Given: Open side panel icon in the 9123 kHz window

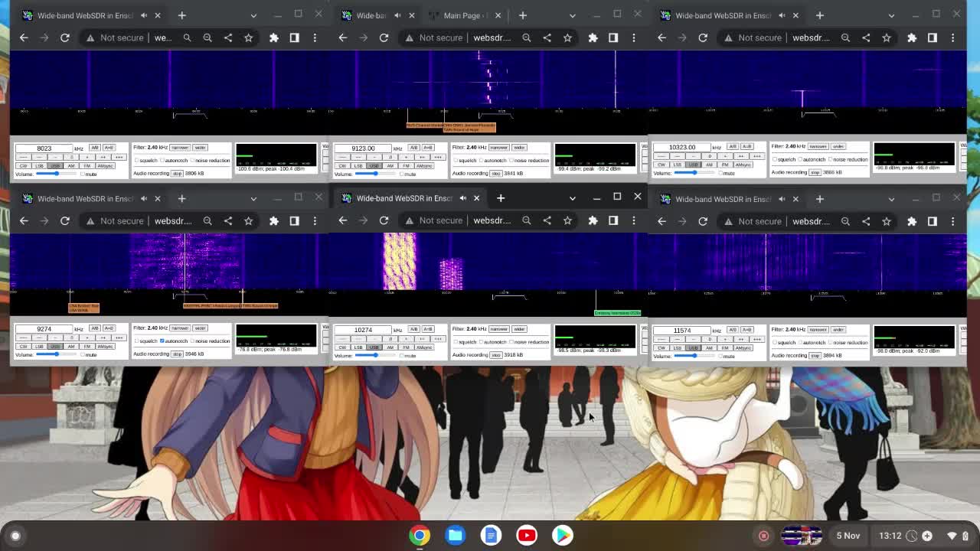Looking at the screenshot, I should tap(613, 37).
